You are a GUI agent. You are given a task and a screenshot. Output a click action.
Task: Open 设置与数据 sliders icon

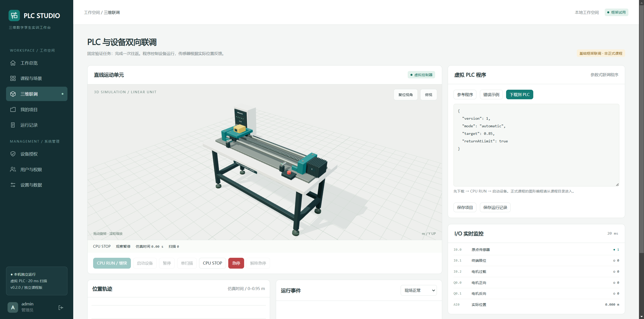13,185
